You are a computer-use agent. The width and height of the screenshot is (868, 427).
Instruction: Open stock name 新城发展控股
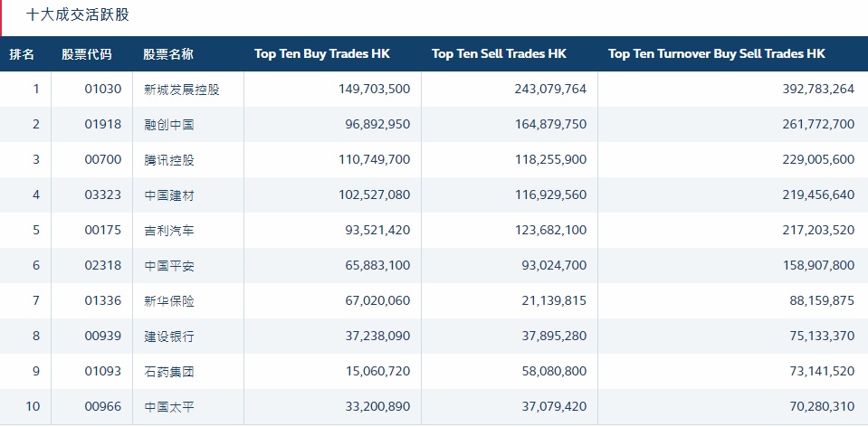(181, 90)
